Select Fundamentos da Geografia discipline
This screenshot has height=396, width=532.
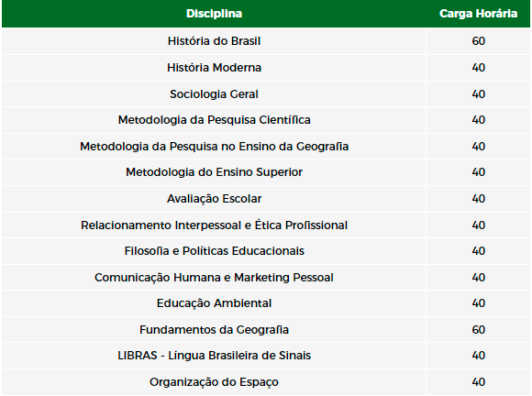(214, 330)
